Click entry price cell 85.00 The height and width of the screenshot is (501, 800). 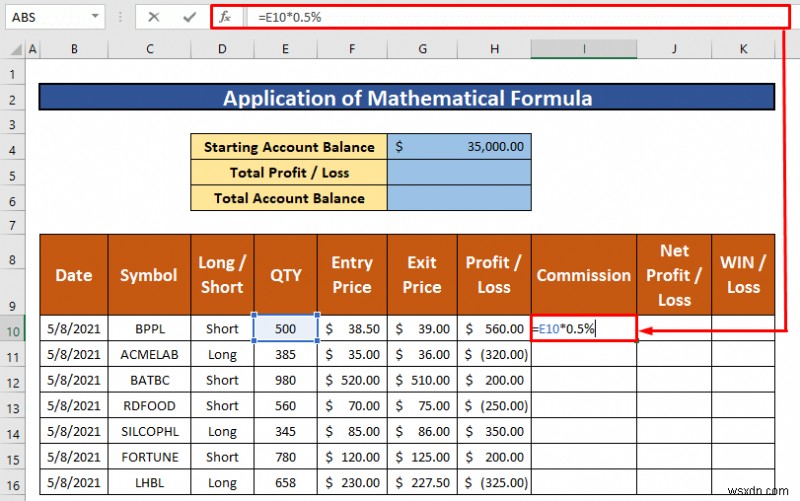[352, 431]
